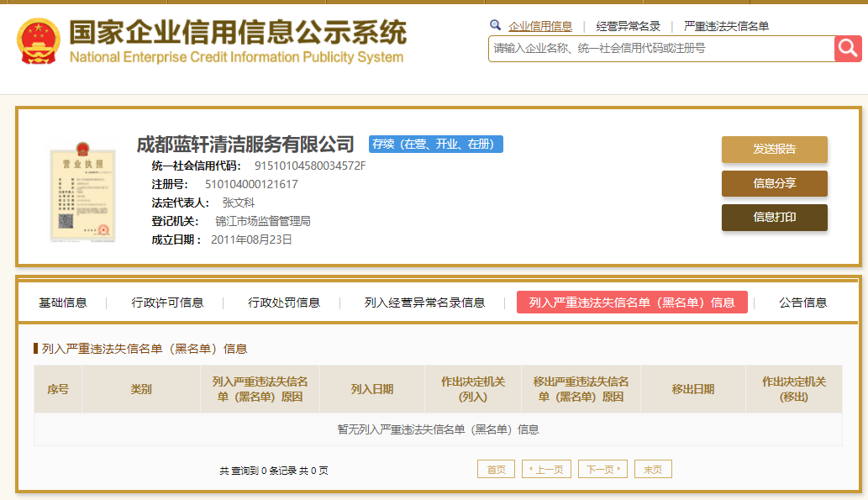
Task: Click the English subtitle National Enterprise Credit Information
Action: [x=236, y=57]
